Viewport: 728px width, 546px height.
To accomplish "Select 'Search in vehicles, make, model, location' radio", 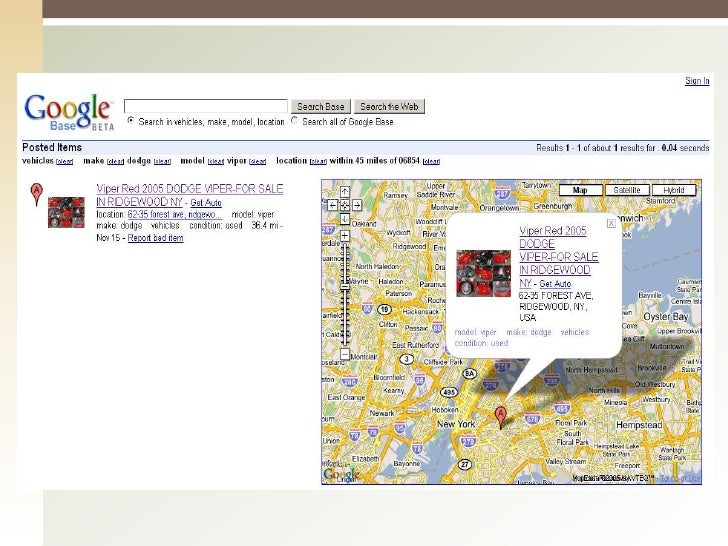I will [x=131, y=121].
